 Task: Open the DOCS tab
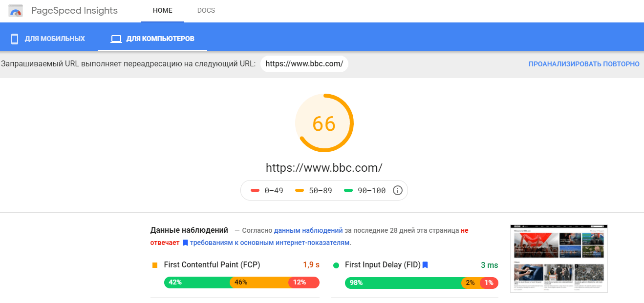206,11
